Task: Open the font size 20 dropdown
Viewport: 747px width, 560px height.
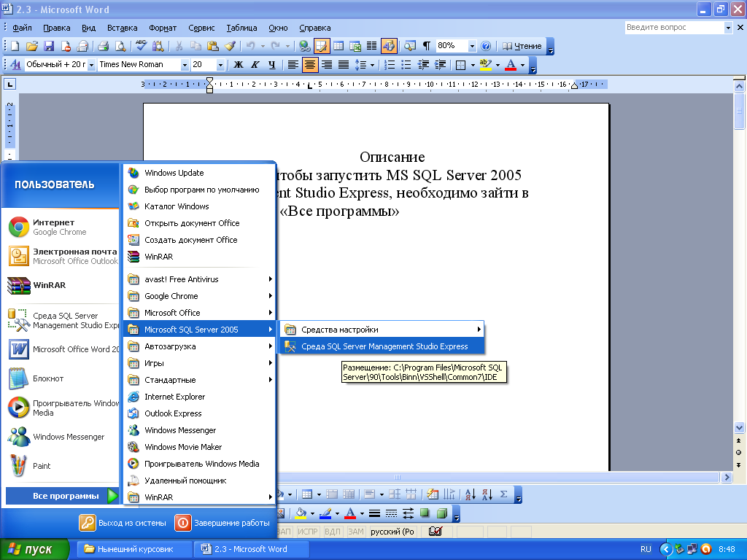Action: coord(220,64)
